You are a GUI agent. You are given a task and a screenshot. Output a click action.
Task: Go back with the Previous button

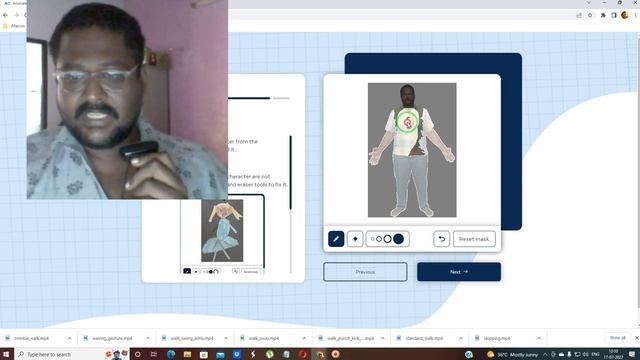[x=365, y=272]
